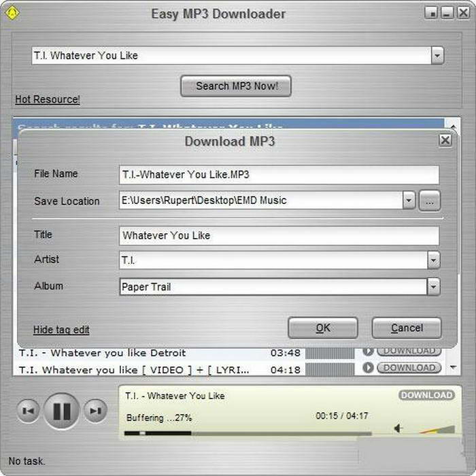Preview the 04:18 VIDEO LYRI result
Image resolution: width=476 pixels, height=476 pixels.
click(x=368, y=368)
